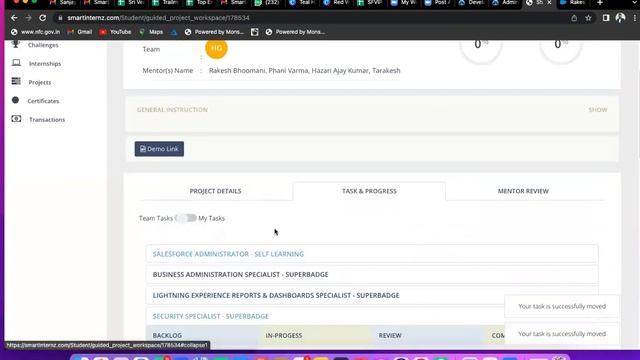640x360 pixels.
Task: Open the first Powered by Mons bookmark
Action: 214,32
